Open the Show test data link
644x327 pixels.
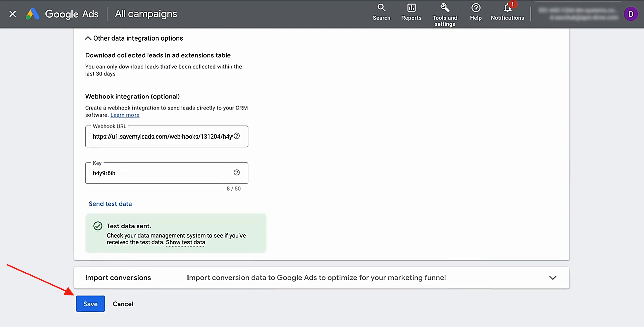tap(185, 242)
